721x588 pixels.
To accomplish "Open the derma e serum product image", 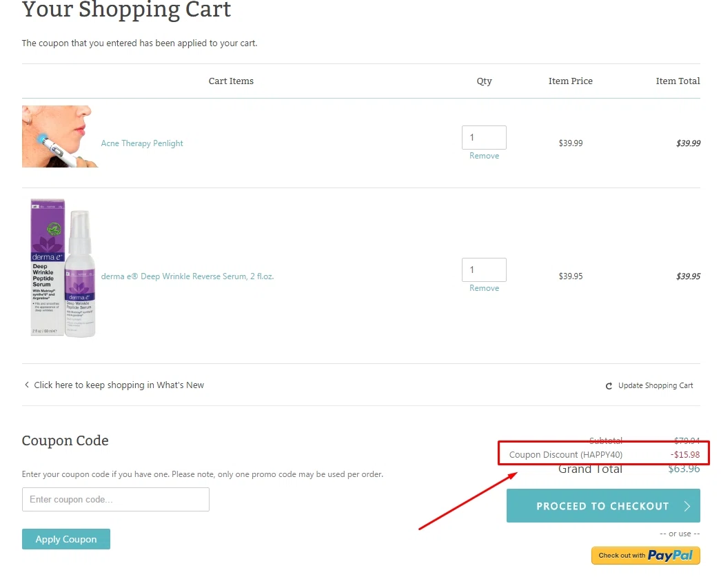I will [x=63, y=268].
